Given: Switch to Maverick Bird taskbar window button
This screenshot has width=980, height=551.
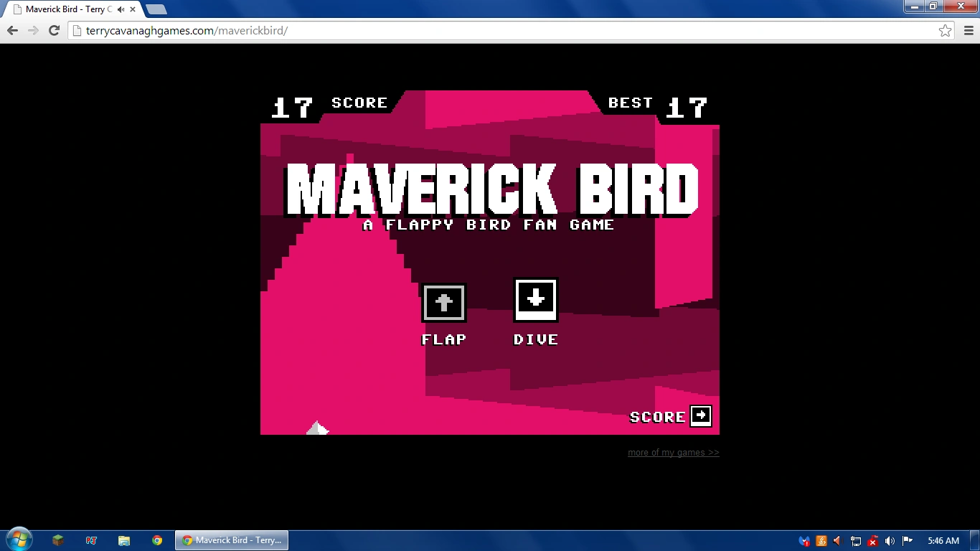Looking at the screenshot, I should (232, 540).
